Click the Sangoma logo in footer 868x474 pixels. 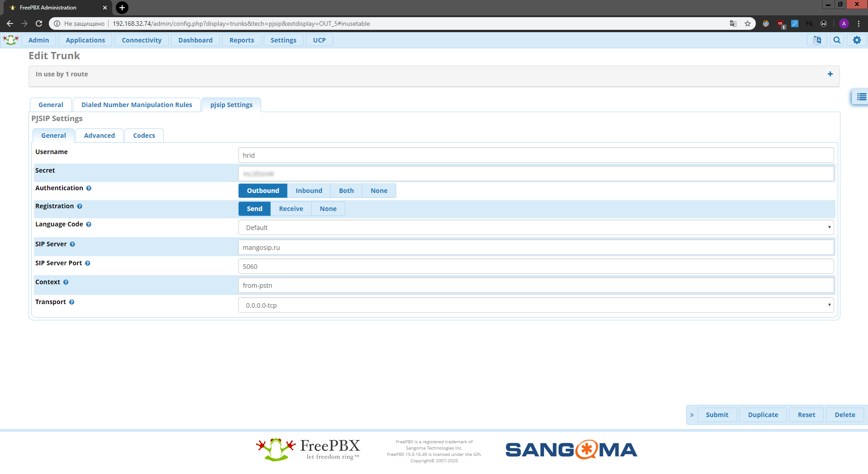pos(571,450)
